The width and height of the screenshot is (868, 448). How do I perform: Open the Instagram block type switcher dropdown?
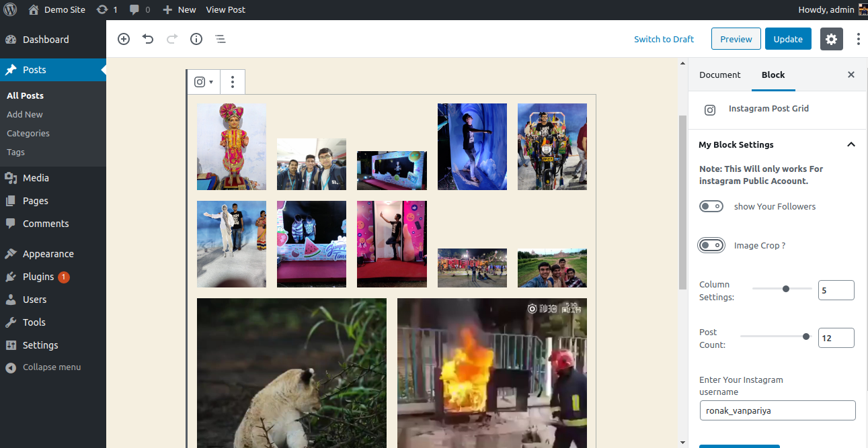[203, 82]
